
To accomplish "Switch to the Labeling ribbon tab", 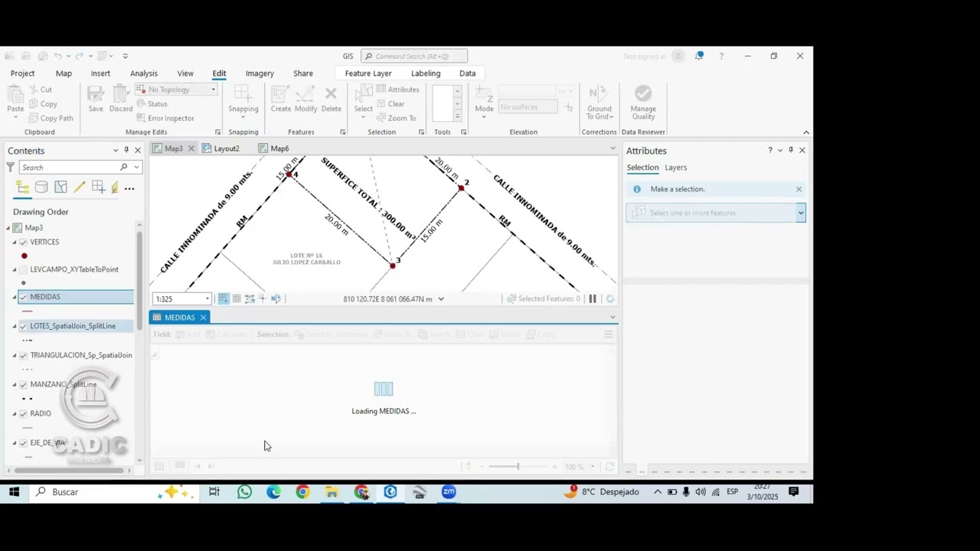I will pos(426,73).
